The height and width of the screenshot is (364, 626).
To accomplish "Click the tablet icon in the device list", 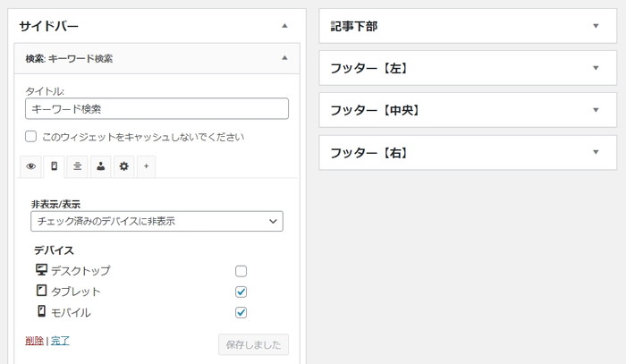I will pos(41,291).
